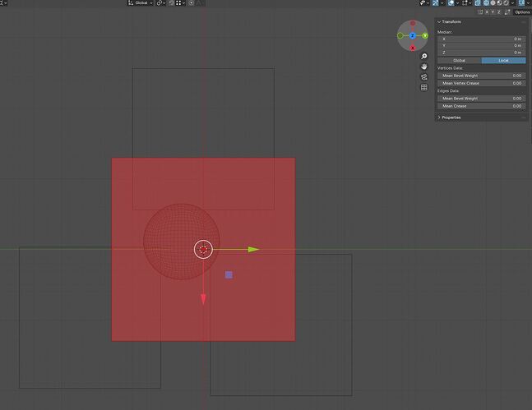Toggle the camera view icon
Viewport: 532px width, 410px height.
point(424,77)
